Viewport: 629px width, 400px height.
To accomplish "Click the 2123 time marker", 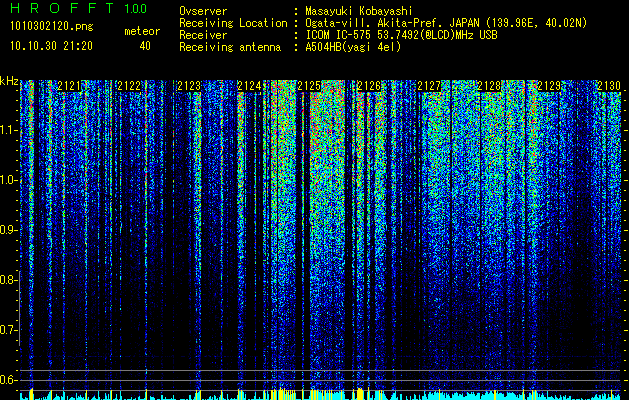I will pos(189,86).
